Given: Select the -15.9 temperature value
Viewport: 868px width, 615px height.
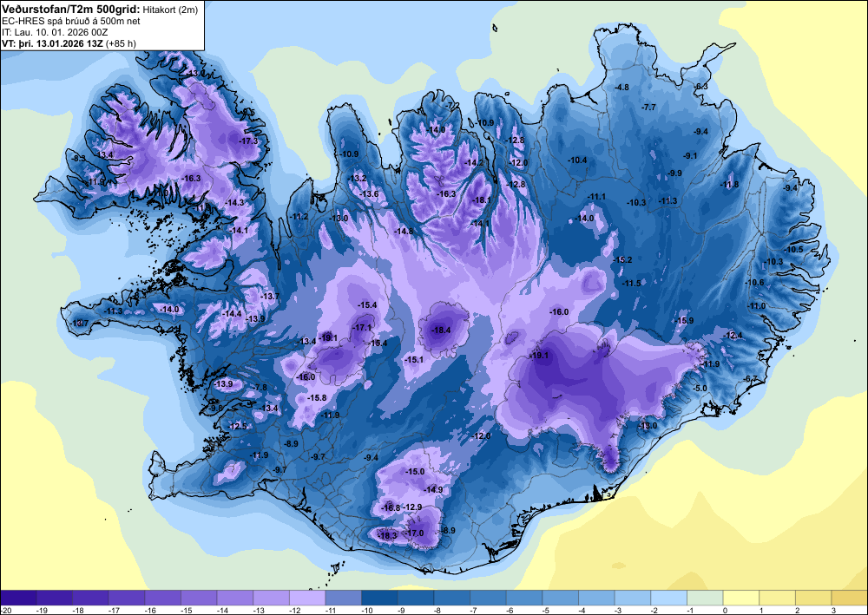Looking at the screenshot, I should click(x=684, y=321).
